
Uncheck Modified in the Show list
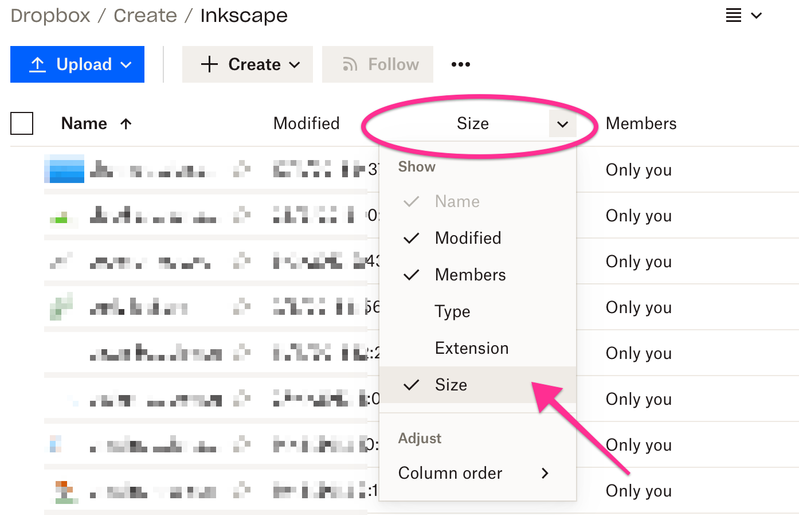(x=467, y=238)
